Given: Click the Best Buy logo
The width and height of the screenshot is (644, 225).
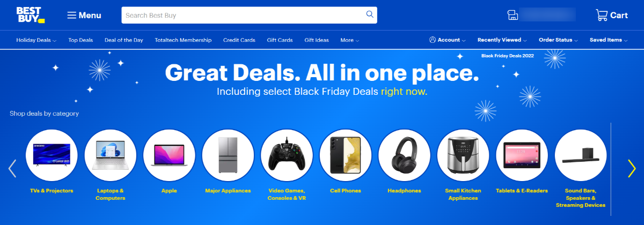Looking at the screenshot, I should click(31, 15).
